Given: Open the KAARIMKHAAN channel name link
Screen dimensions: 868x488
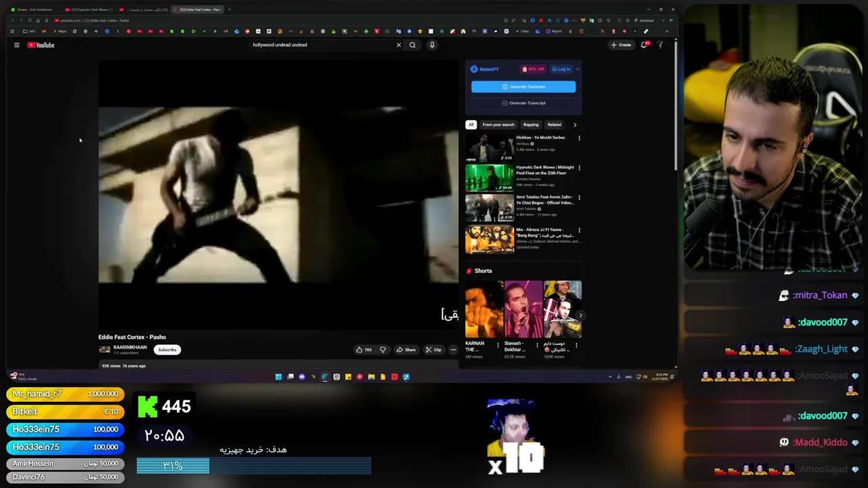Looking at the screenshot, I should (x=130, y=347).
